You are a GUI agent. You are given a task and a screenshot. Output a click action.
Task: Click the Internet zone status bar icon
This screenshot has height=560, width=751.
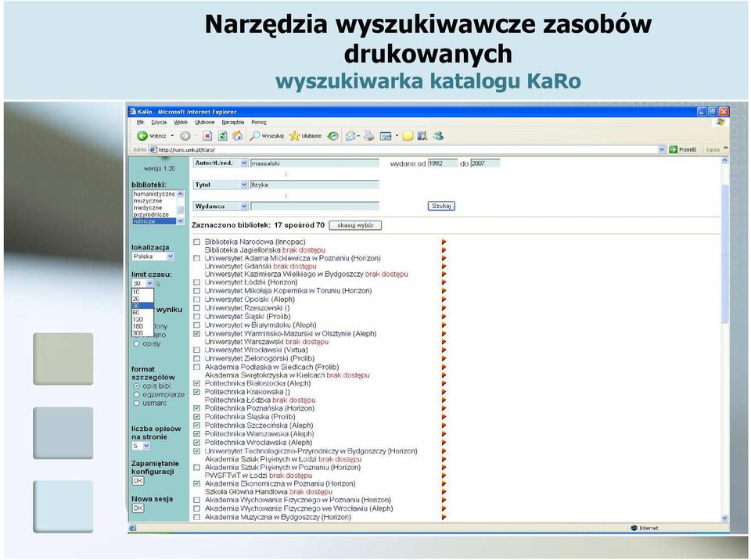(x=634, y=528)
